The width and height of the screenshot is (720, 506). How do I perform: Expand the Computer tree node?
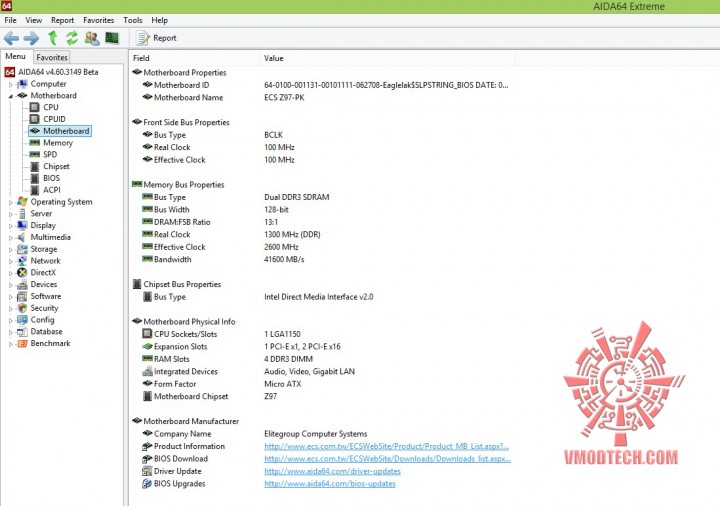click(x=11, y=84)
